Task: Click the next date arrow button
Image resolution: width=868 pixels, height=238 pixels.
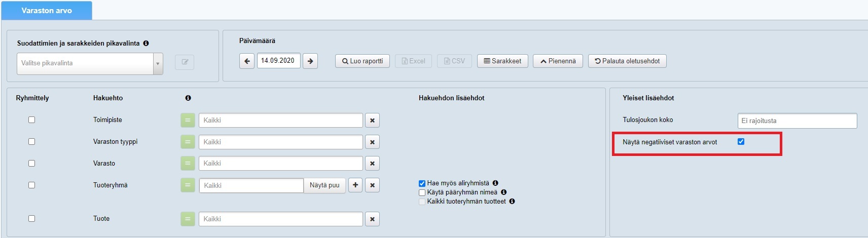Action: [310, 61]
